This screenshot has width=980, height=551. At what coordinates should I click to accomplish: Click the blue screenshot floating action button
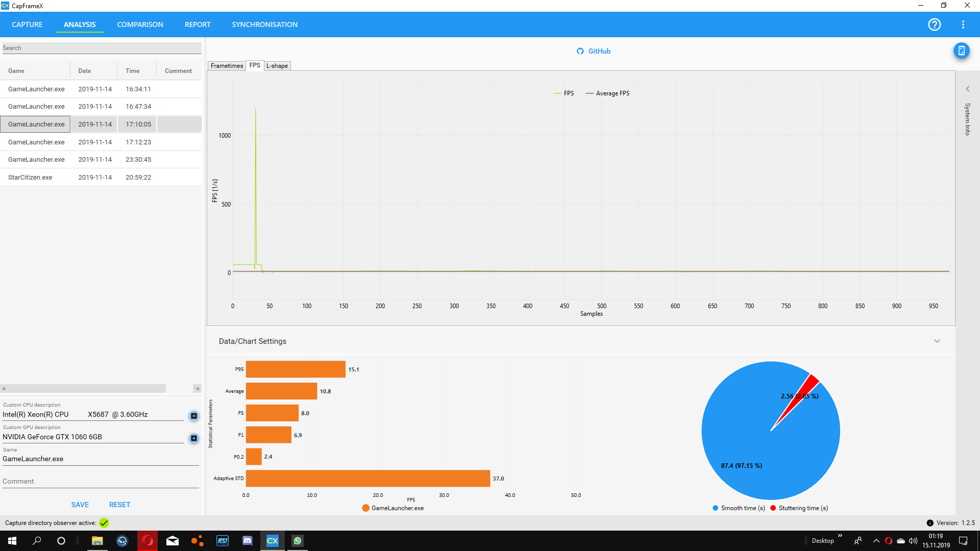962,51
